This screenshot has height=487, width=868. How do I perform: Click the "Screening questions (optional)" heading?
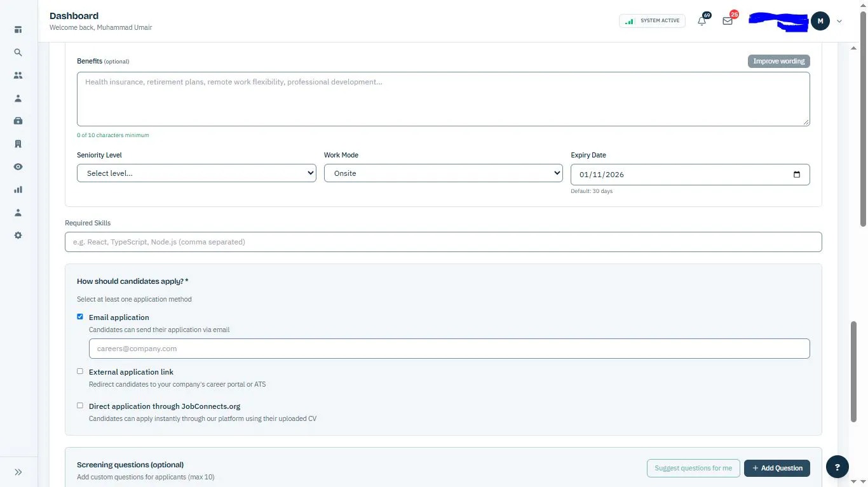130,465
